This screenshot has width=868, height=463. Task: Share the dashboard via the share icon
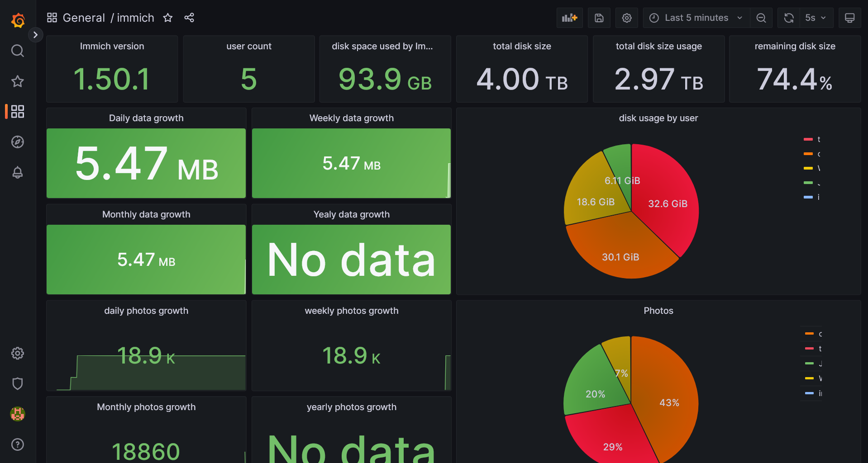(x=189, y=18)
